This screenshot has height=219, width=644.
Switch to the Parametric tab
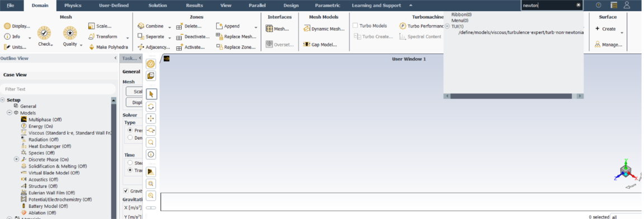click(x=328, y=6)
